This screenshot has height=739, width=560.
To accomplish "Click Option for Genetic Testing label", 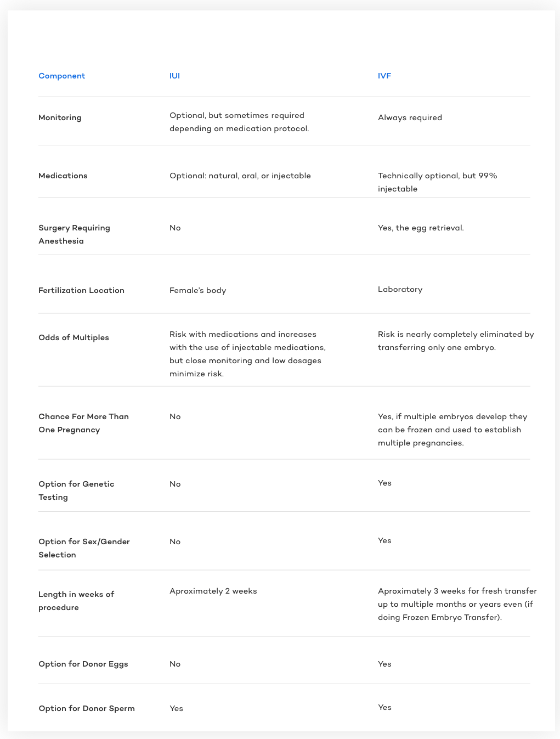I will pyautogui.click(x=76, y=490).
